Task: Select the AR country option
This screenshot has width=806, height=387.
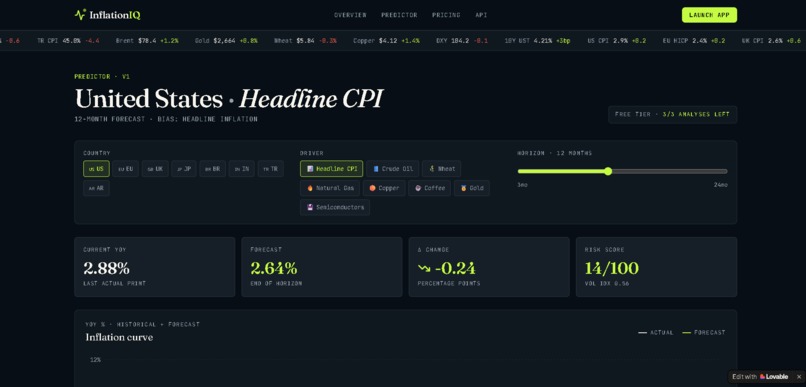Action: point(96,188)
